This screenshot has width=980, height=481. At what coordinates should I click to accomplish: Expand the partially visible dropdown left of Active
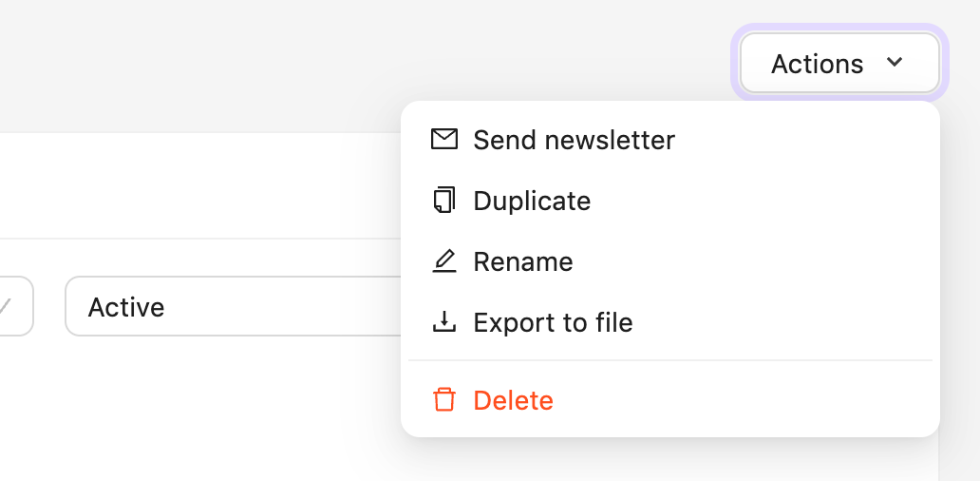[15, 306]
